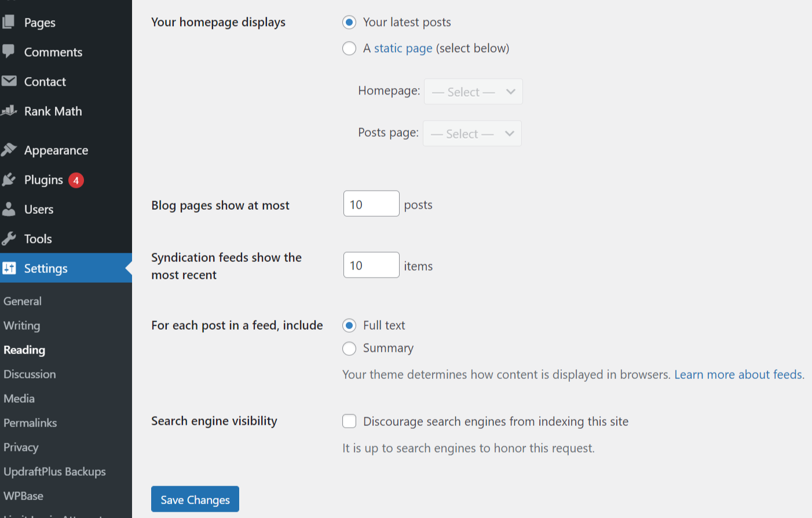Click the Tools wrench icon
This screenshot has height=518, width=812.
10,239
